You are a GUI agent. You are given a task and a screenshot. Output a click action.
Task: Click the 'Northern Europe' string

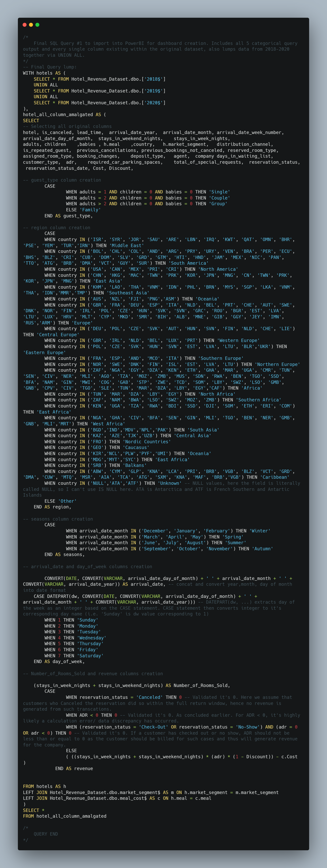pos(278,364)
